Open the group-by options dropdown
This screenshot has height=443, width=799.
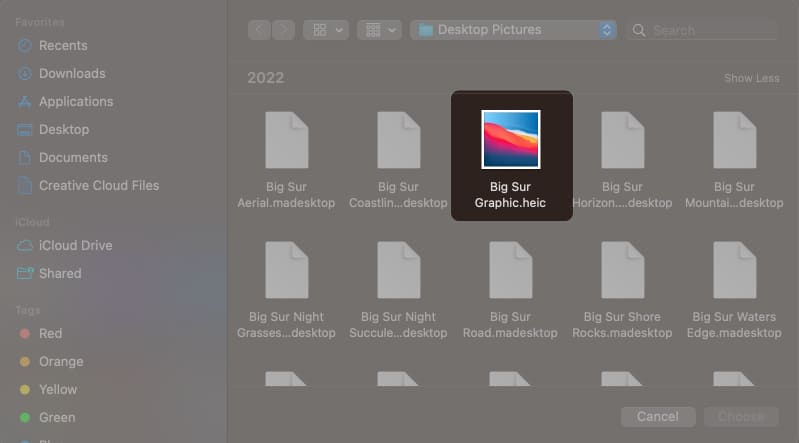point(380,30)
